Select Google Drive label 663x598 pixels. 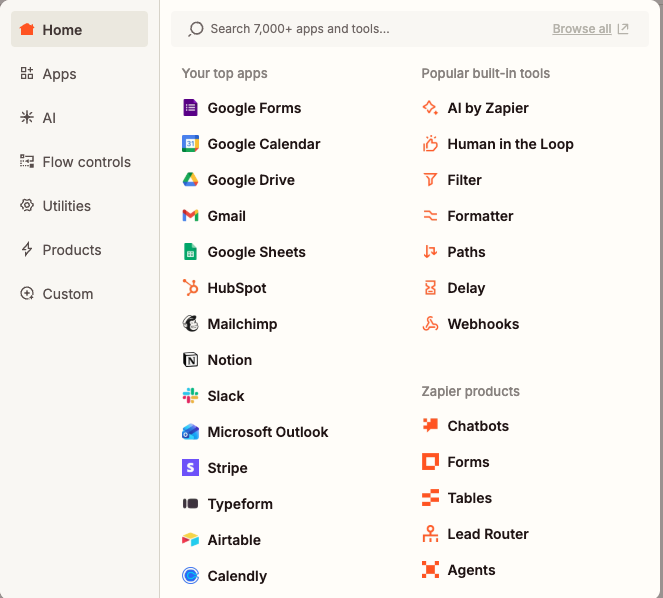coord(251,180)
